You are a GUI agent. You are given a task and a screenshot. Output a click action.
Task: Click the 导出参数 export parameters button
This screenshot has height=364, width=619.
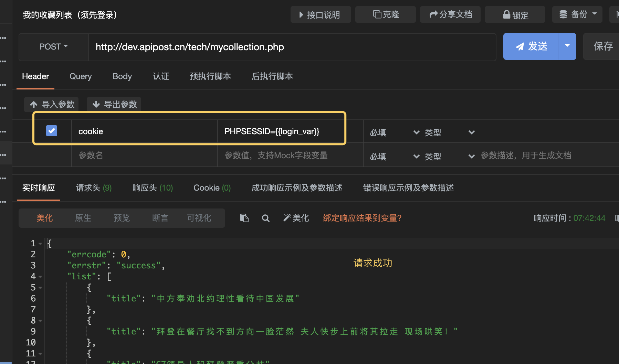114,104
